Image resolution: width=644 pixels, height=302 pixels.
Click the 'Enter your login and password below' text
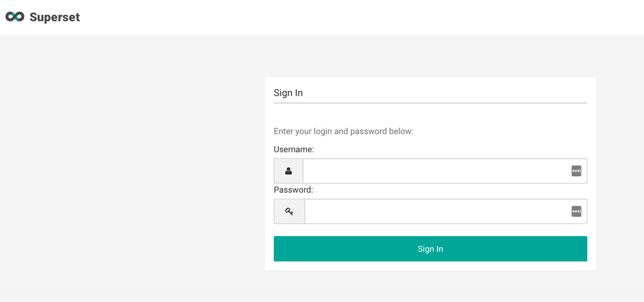(344, 131)
